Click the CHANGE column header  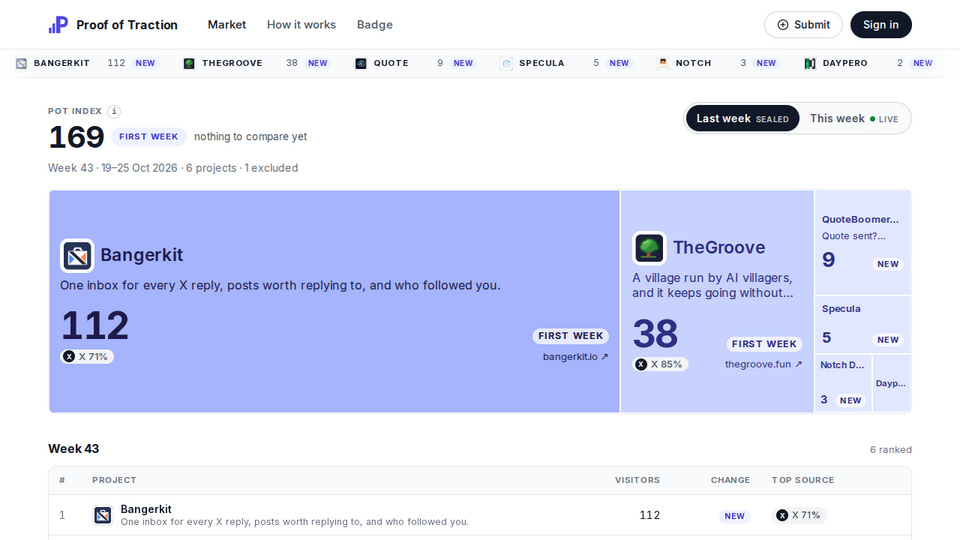730,480
